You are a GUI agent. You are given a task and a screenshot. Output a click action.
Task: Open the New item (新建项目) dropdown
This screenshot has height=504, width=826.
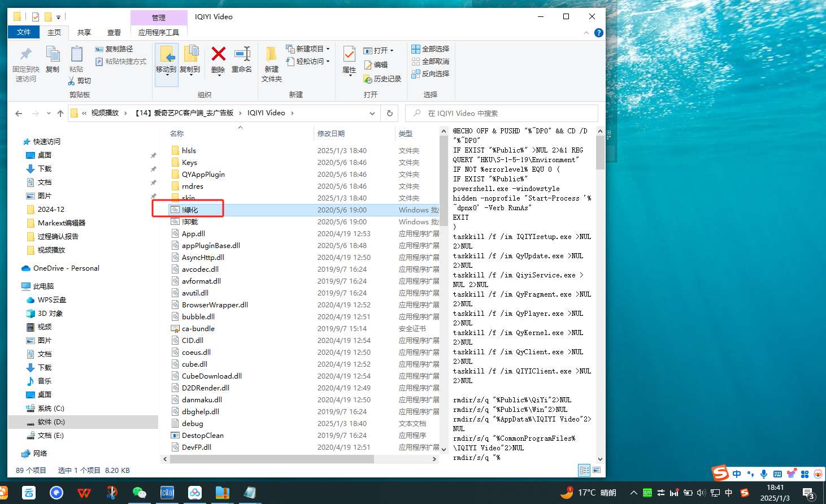point(308,49)
